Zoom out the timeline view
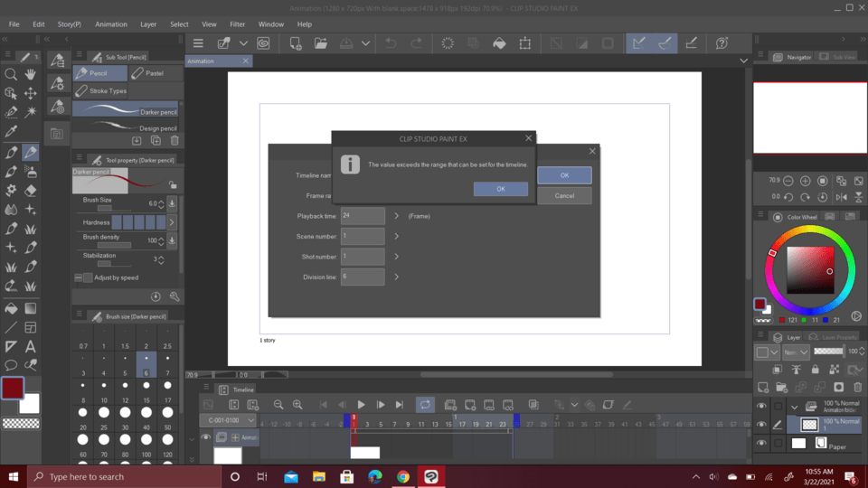This screenshot has height=488, width=868. pyautogui.click(x=278, y=405)
